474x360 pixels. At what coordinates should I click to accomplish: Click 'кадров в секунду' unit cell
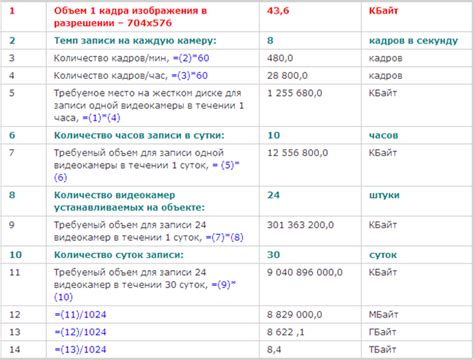(x=413, y=41)
